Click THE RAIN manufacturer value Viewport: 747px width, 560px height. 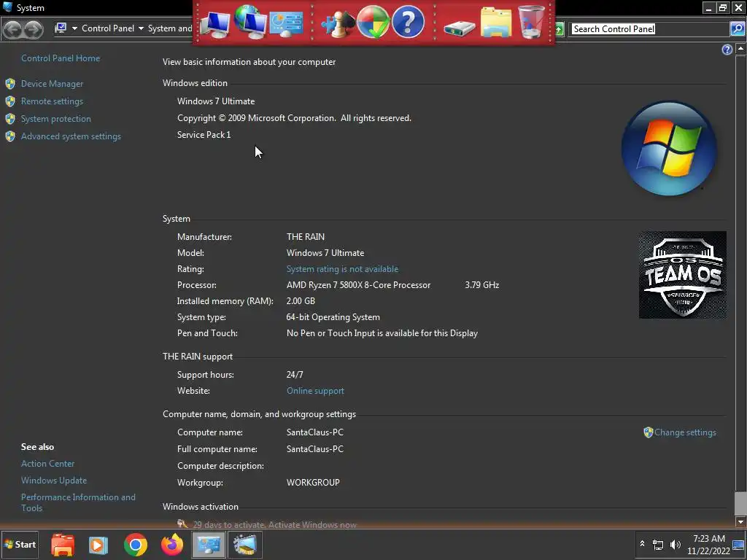[306, 237]
